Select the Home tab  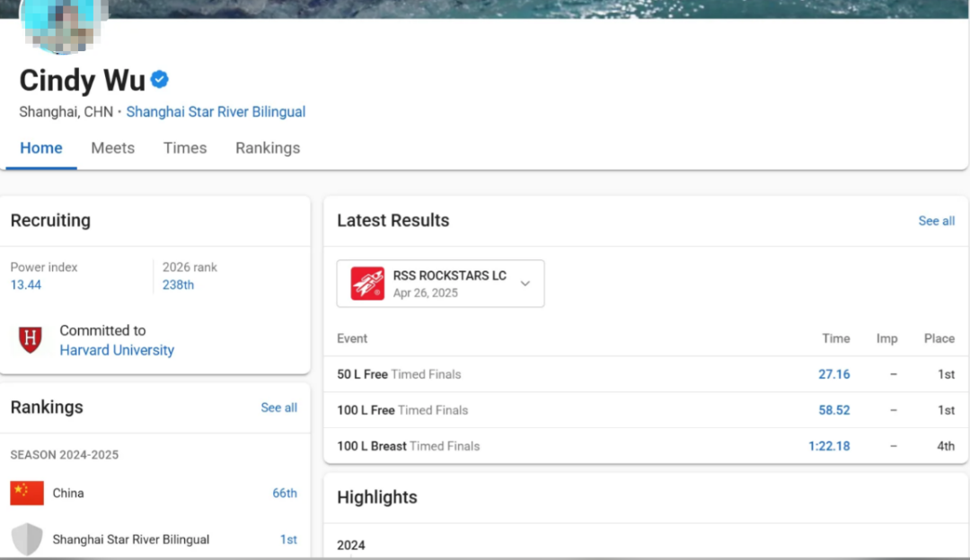pos(41,148)
